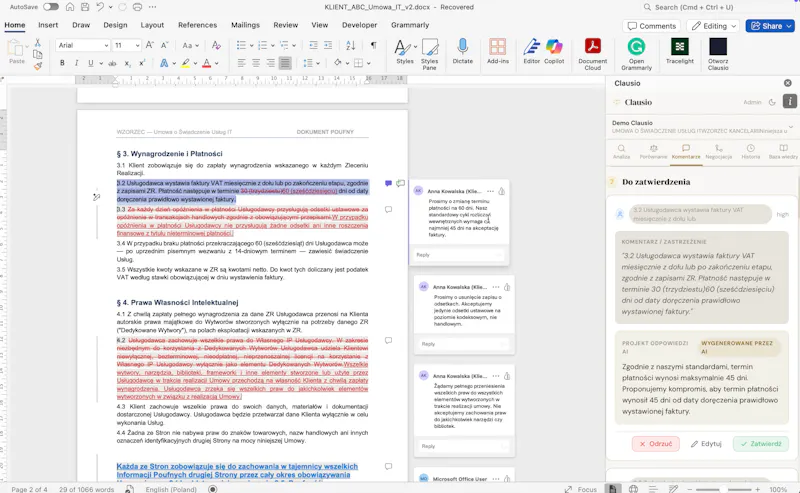Click Edytuj to edit the AI reply
This screenshot has width=800, height=493.
point(706,443)
